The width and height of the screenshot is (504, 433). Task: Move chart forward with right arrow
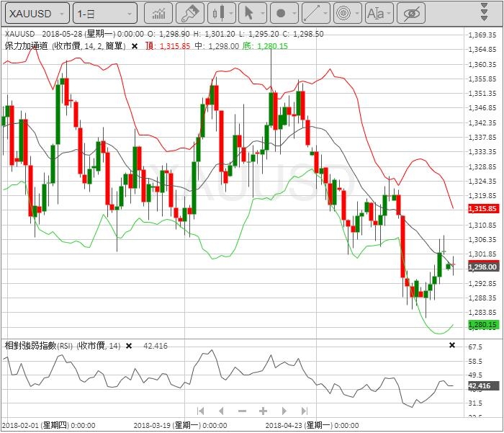click(x=284, y=411)
